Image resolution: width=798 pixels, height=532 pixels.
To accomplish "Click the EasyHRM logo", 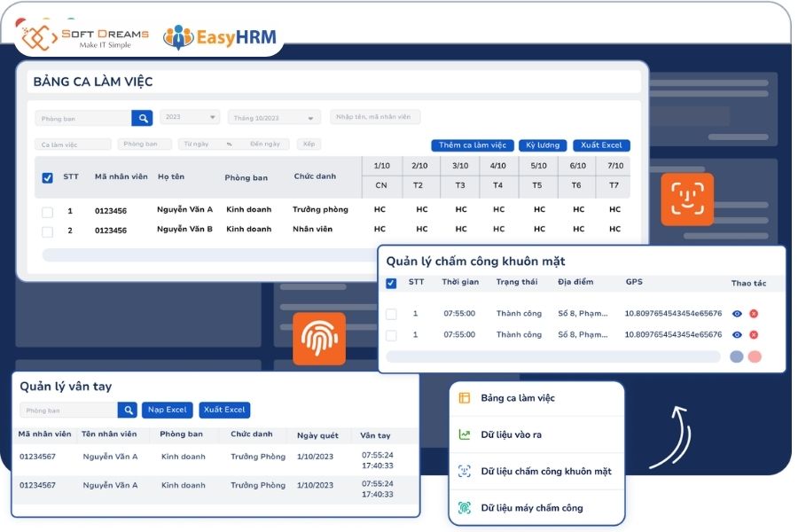I will pyautogui.click(x=220, y=37).
